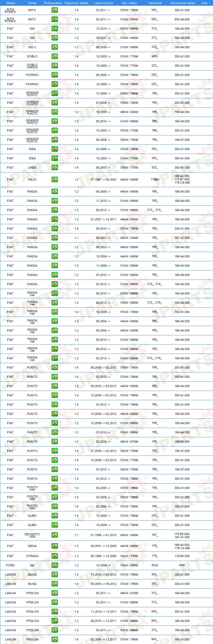Viewport: 213px width, 644px height.
Task: Click the fuel icon in Ford Ka row
Action: point(54,565)
